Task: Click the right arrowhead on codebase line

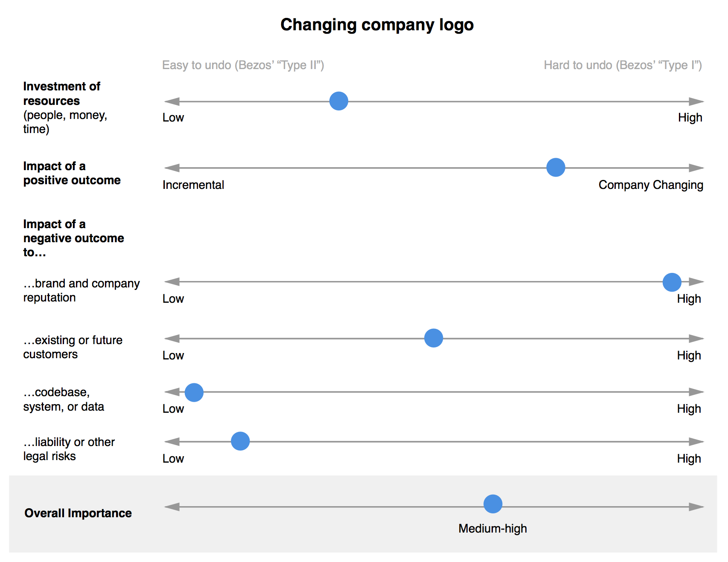Action: pos(696,392)
